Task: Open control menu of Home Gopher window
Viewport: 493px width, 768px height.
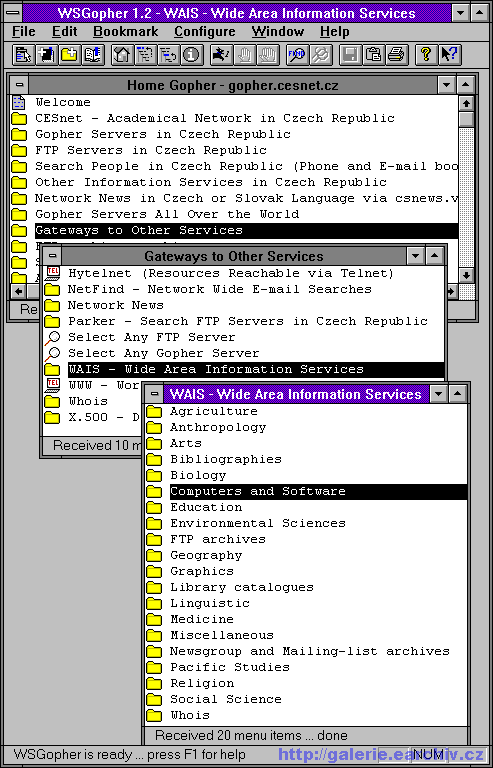Action: coord(19,85)
